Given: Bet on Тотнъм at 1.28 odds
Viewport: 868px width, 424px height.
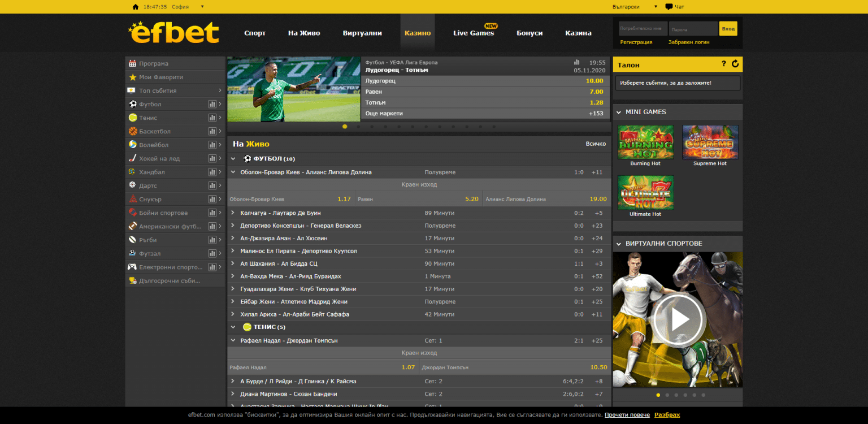Looking at the screenshot, I should coord(485,102).
